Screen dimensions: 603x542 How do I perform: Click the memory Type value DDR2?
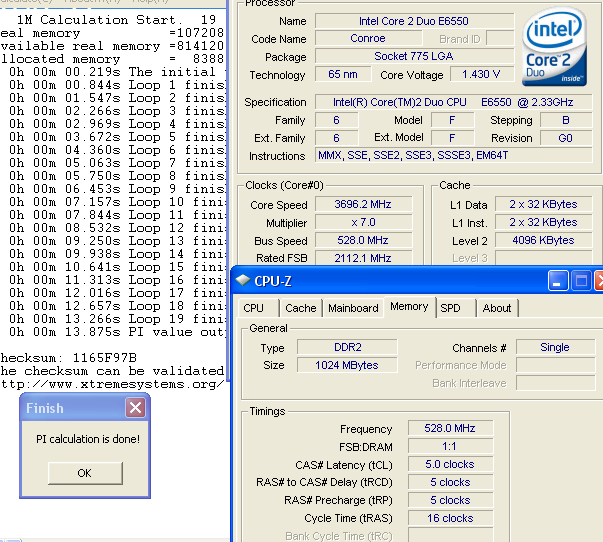pos(347,347)
